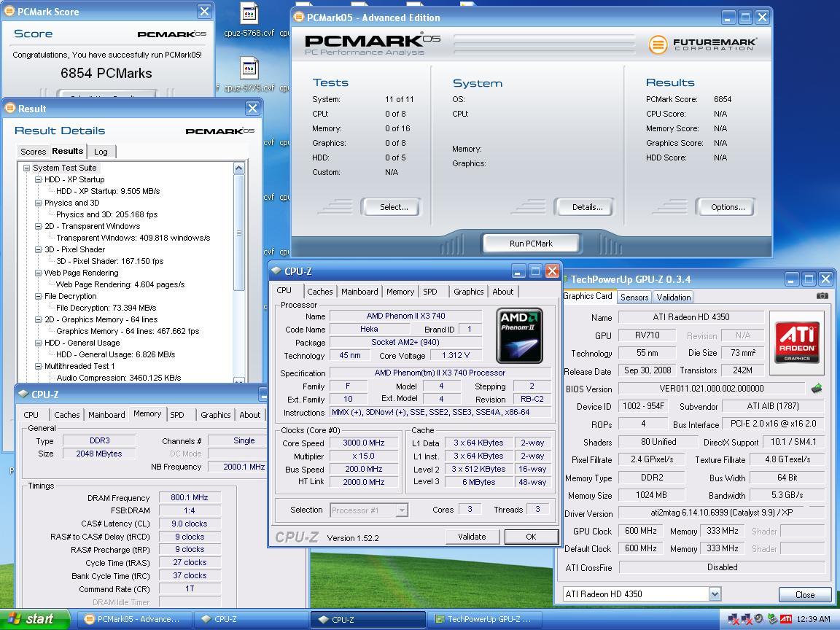This screenshot has height=630, width=840.
Task: Click the AMD Phenom II logo in CPU-Z
Action: coord(519,336)
